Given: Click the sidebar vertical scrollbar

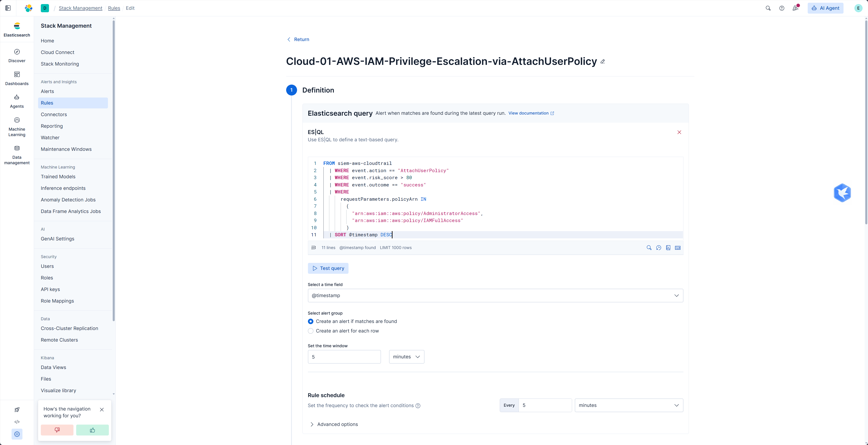Looking at the screenshot, I should coord(114,170).
